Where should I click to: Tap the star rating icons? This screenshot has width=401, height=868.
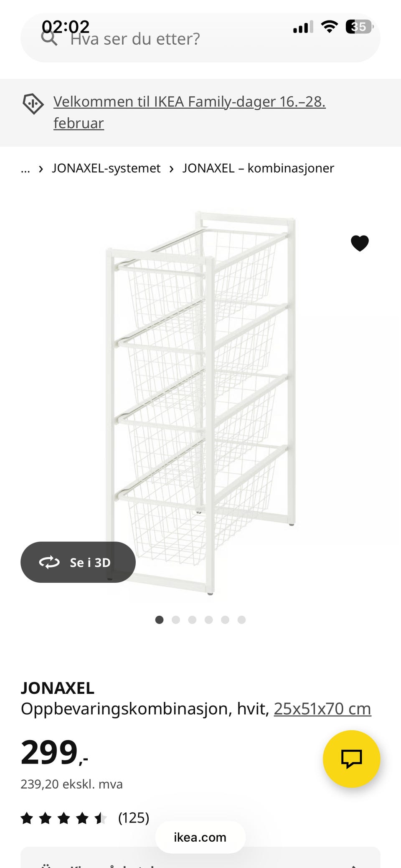pyautogui.click(x=64, y=818)
